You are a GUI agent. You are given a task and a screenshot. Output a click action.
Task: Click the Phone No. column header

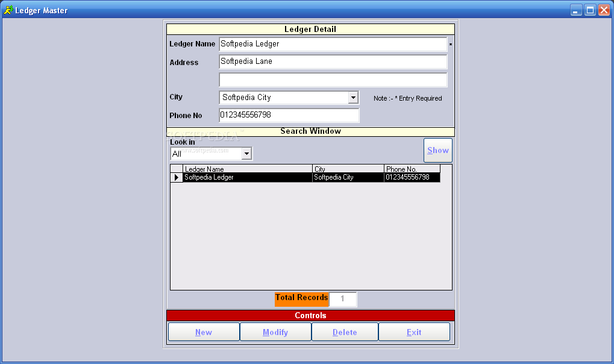(412, 169)
